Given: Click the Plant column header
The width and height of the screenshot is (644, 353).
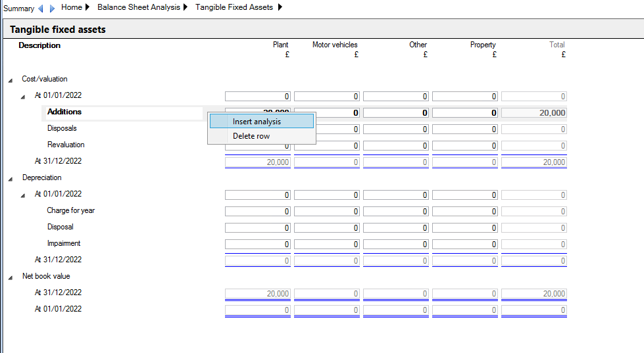Looking at the screenshot, I should click(280, 45).
